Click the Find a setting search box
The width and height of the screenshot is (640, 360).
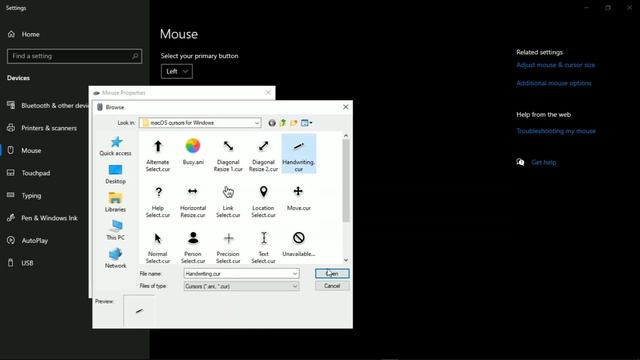[74, 56]
